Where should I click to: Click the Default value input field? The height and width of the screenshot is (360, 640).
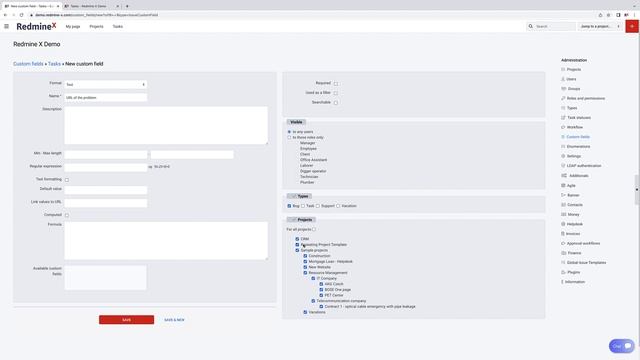click(x=105, y=190)
